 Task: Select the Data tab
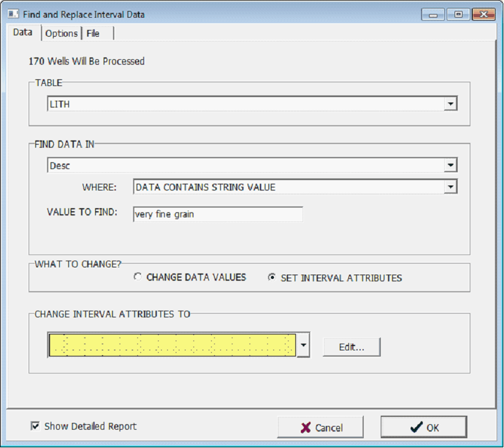pos(23,33)
